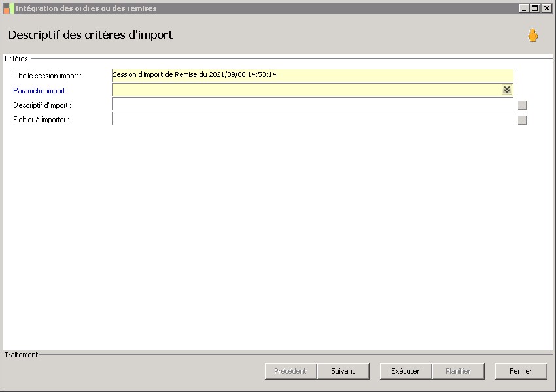Open browse button for Descriptif d'import
Viewport: 556px width, 392px height.
522,105
